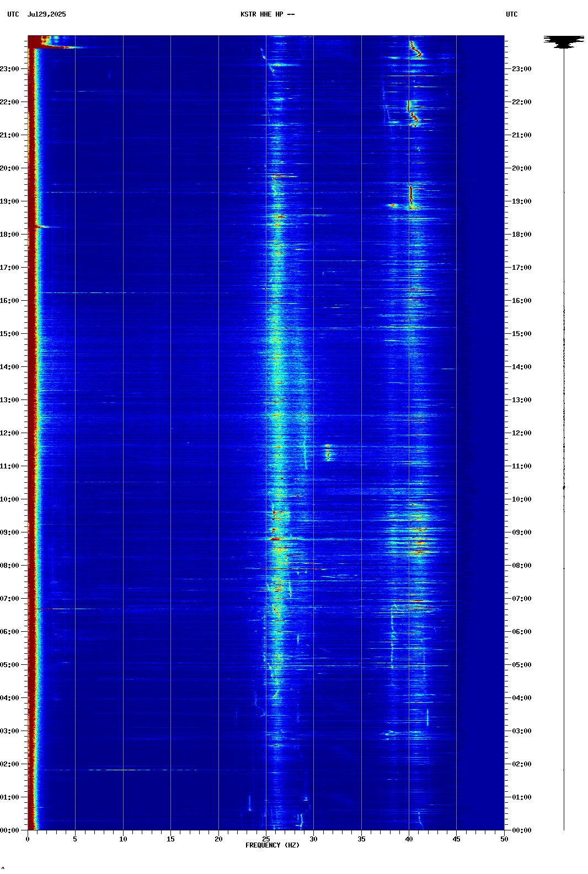Click the 15 tick on frequency axis
This screenshot has height=874, width=588.
point(170,839)
